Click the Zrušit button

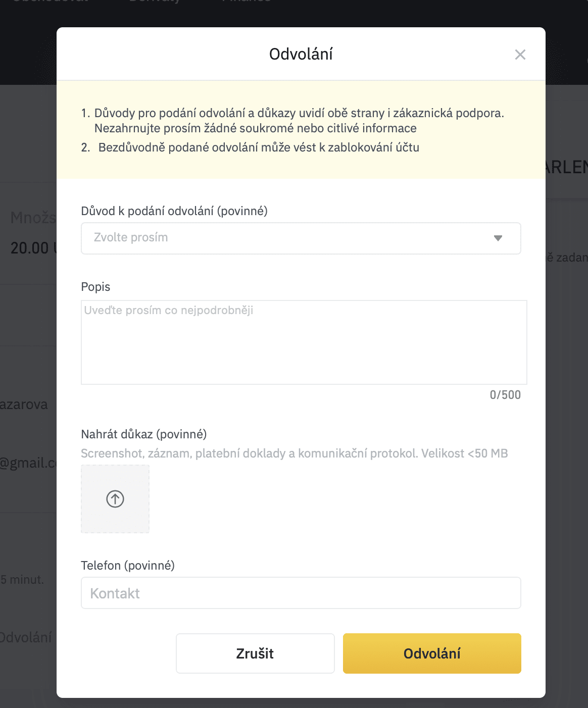tap(255, 653)
